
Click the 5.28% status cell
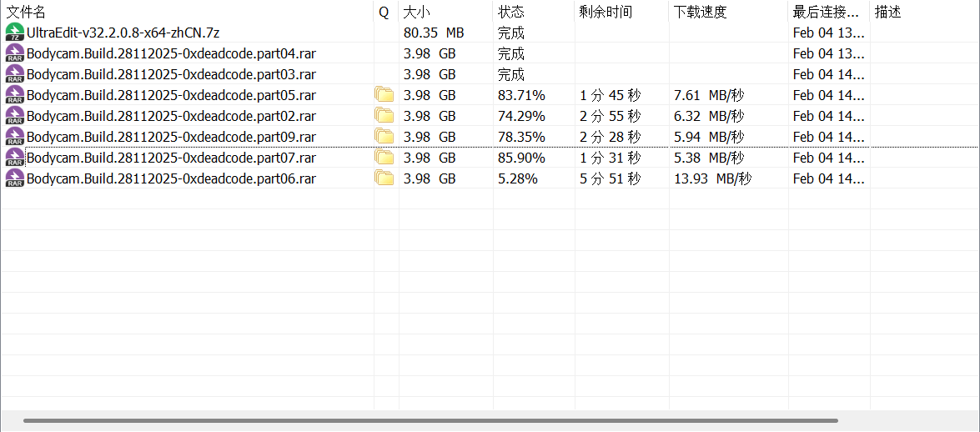[x=518, y=178]
